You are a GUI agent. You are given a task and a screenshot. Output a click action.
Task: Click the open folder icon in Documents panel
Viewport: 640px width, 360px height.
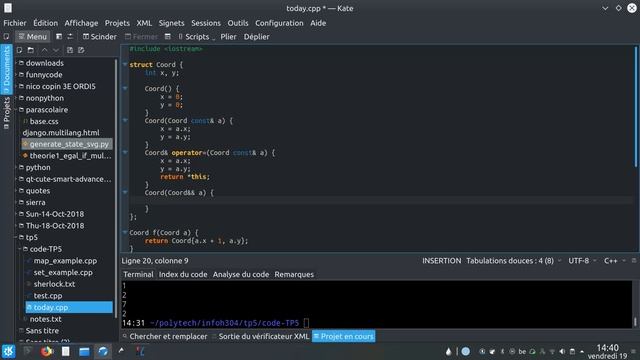(31, 50)
